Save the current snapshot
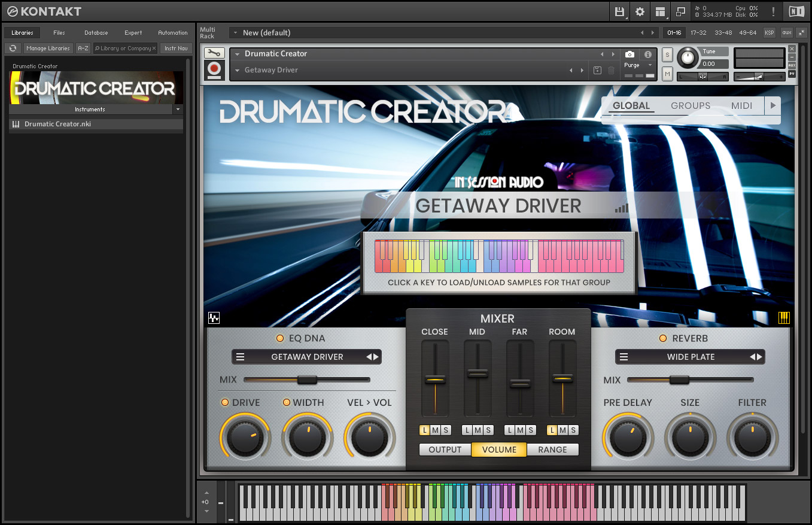The image size is (812, 525). tap(597, 70)
